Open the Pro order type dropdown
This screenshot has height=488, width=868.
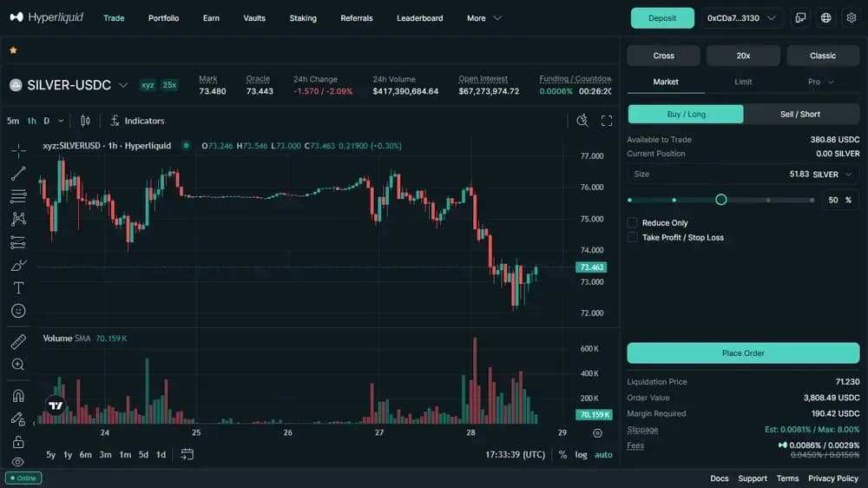(x=820, y=82)
